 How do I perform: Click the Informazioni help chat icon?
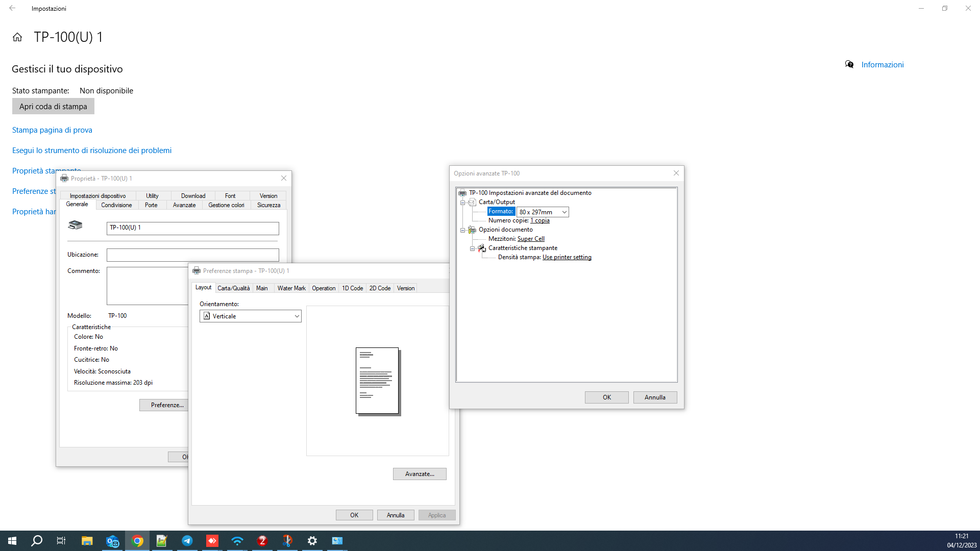click(x=849, y=64)
